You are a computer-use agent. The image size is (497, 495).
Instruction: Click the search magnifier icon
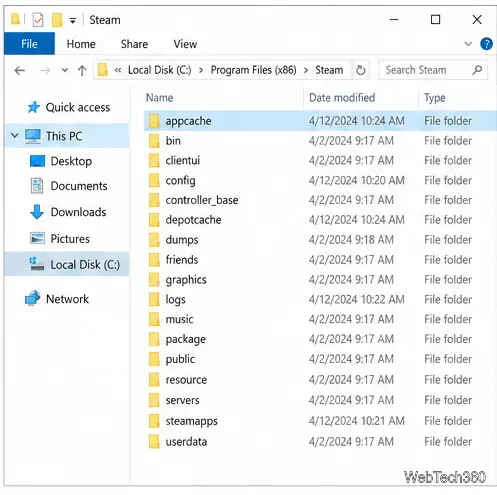pyautogui.click(x=477, y=70)
